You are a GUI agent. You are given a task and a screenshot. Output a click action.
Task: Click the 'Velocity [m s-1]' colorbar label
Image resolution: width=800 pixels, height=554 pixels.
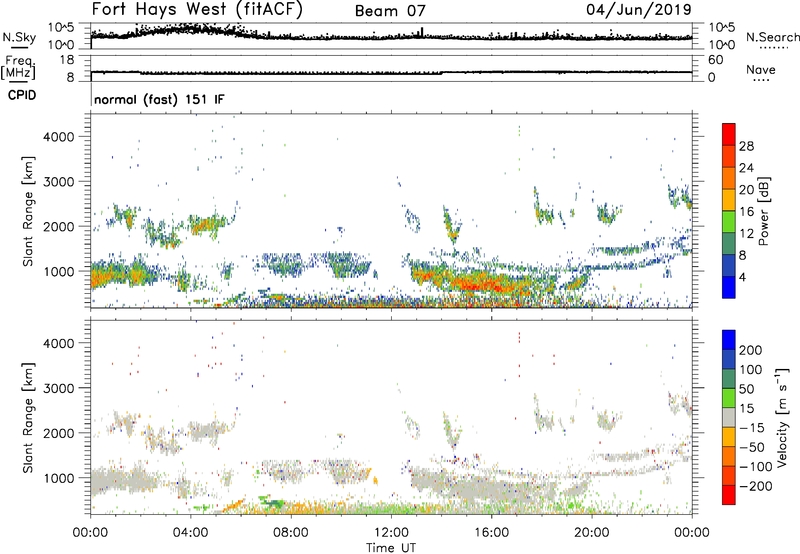pyautogui.click(x=782, y=417)
